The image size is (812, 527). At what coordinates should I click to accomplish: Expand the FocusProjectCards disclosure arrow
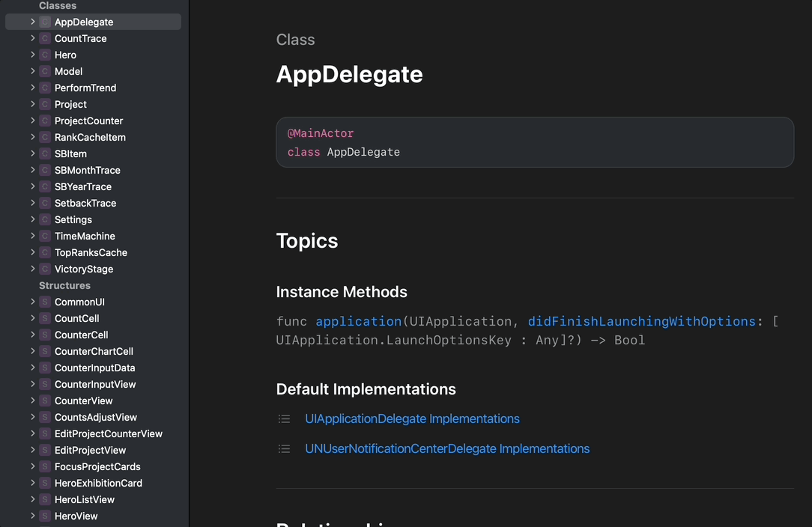coord(33,466)
